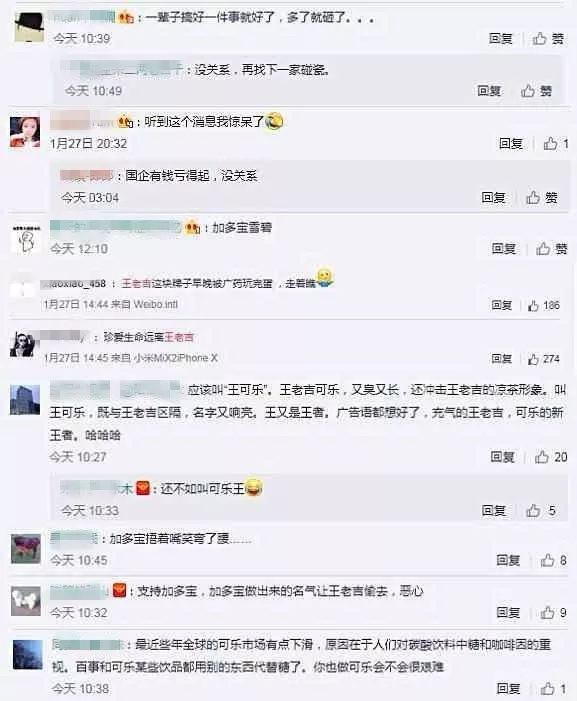Reply to the 今天 10:39 comment
This screenshot has width=577, height=701.
tap(500, 39)
